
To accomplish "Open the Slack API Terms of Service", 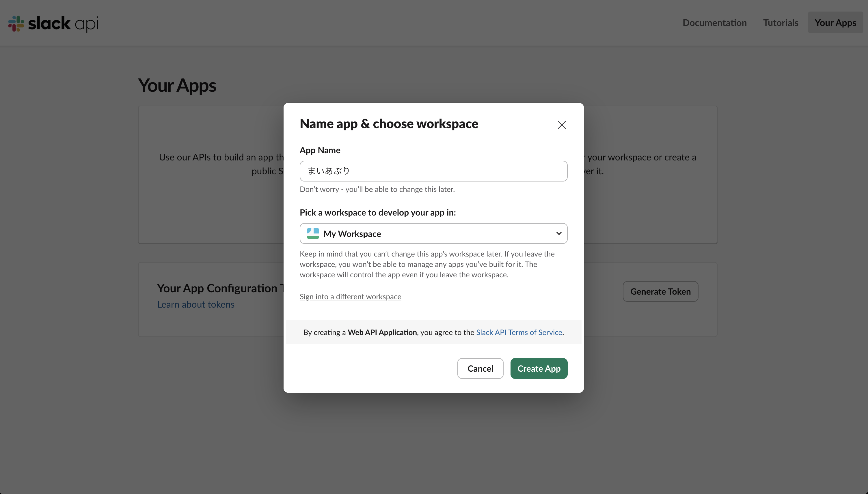I will coord(519,332).
